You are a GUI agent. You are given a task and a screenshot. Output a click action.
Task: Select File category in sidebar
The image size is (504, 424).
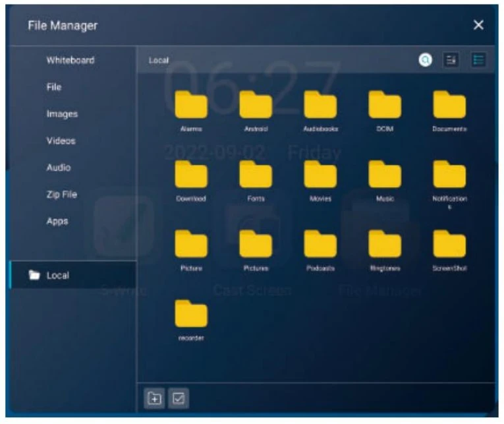(54, 87)
